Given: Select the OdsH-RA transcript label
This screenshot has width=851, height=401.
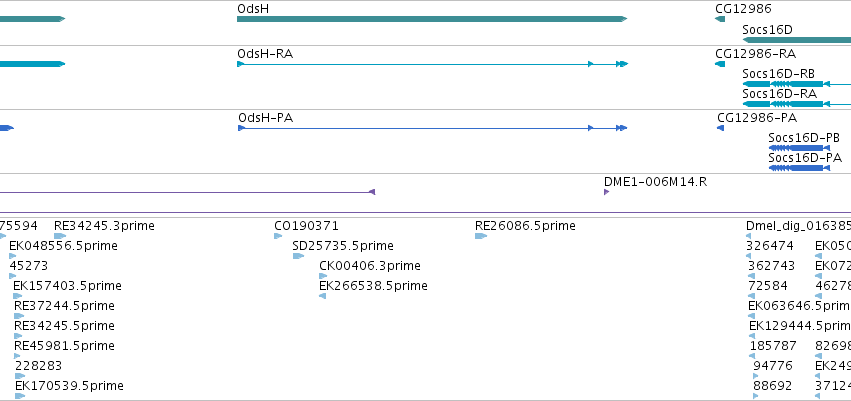Looking at the screenshot, I should pyautogui.click(x=265, y=54).
